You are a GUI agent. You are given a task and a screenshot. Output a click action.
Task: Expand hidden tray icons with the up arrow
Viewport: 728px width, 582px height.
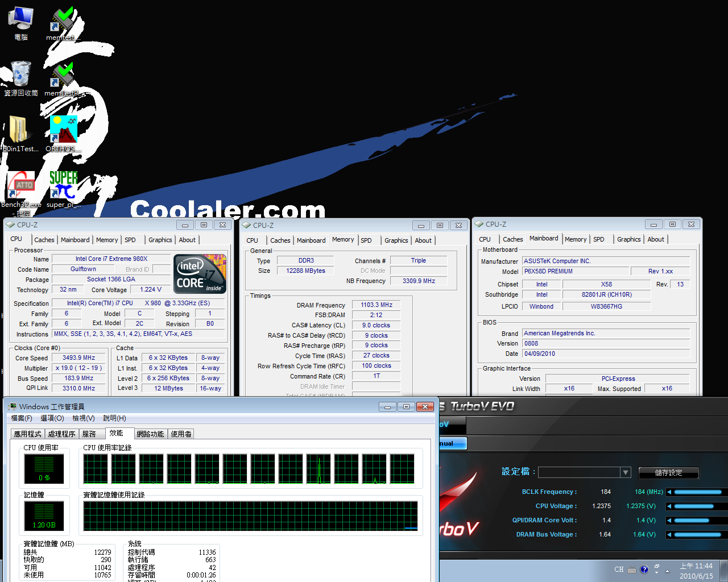(668, 571)
